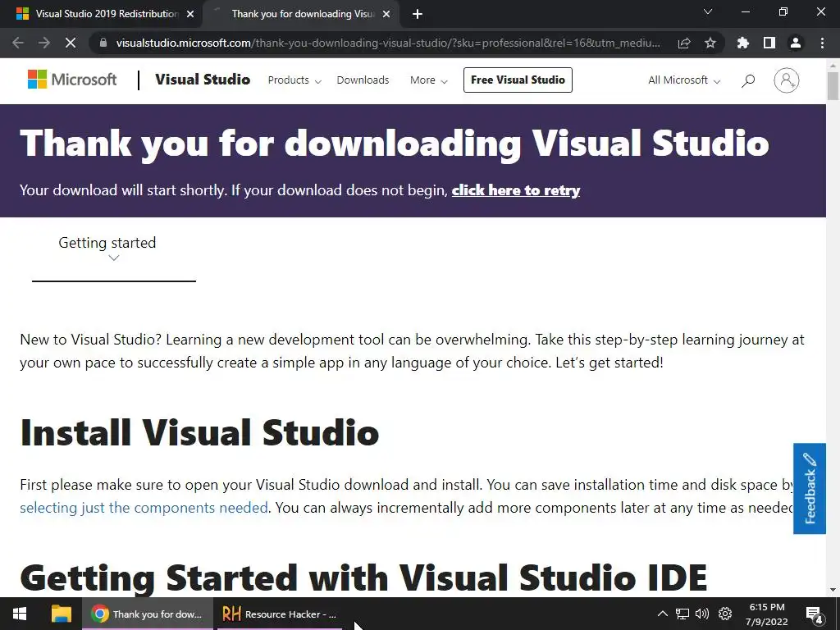Bookmark this page with star icon
This screenshot has width=840, height=630.
pos(710,43)
